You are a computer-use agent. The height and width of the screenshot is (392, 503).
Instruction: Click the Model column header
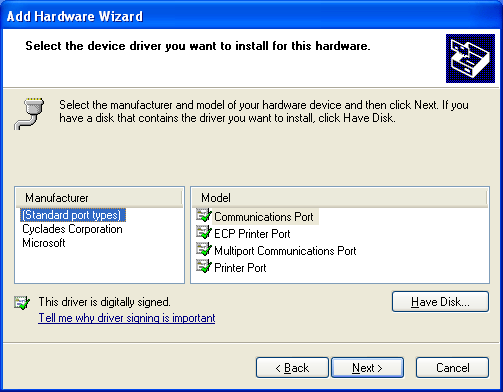[340, 198]
